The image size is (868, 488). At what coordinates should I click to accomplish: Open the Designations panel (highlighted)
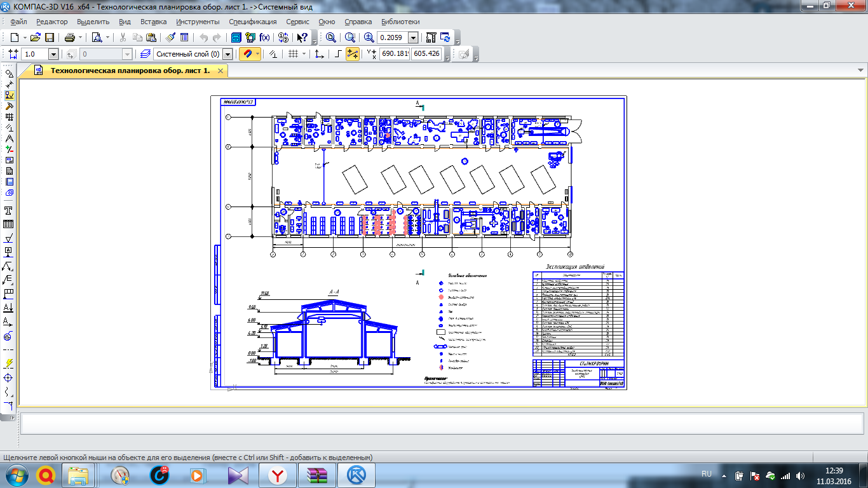(10, 95)
